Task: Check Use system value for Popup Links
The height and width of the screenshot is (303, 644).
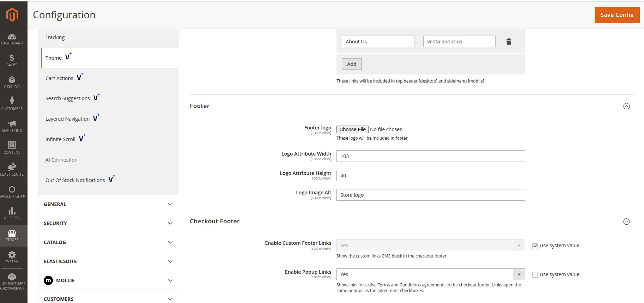Action: click(x=535, y=275)
